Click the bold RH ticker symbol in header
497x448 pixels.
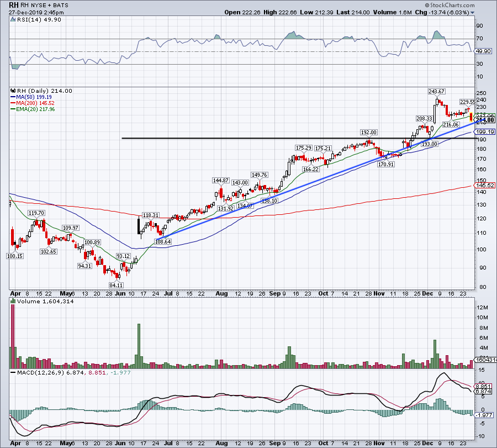click(14, 5)
